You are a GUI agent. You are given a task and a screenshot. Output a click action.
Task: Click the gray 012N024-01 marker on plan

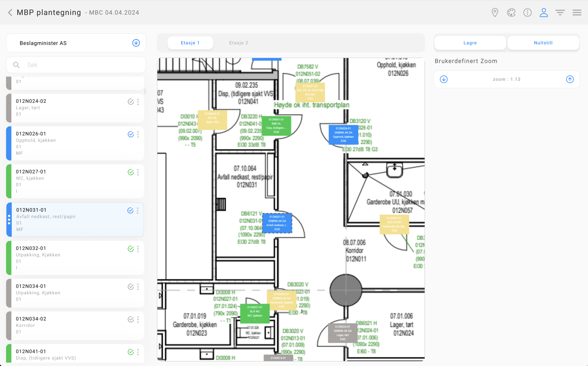[343, 333]
